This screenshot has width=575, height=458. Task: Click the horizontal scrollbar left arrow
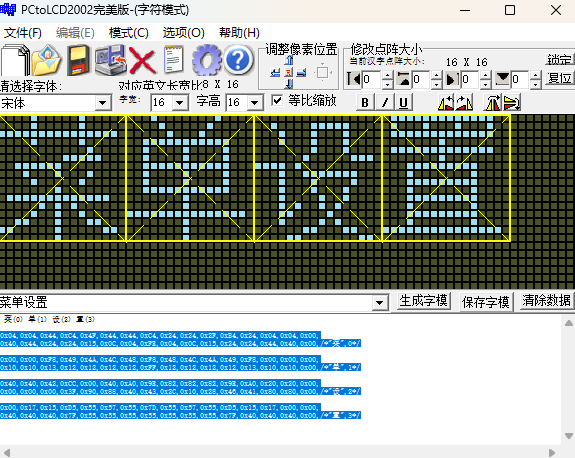(7, 452)
